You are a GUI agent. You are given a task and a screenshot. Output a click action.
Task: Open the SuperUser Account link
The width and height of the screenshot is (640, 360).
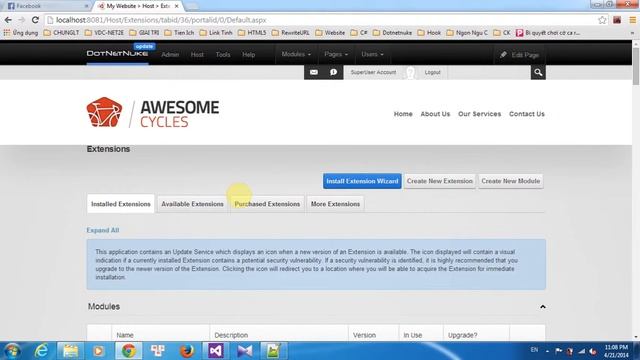[373, 72]
